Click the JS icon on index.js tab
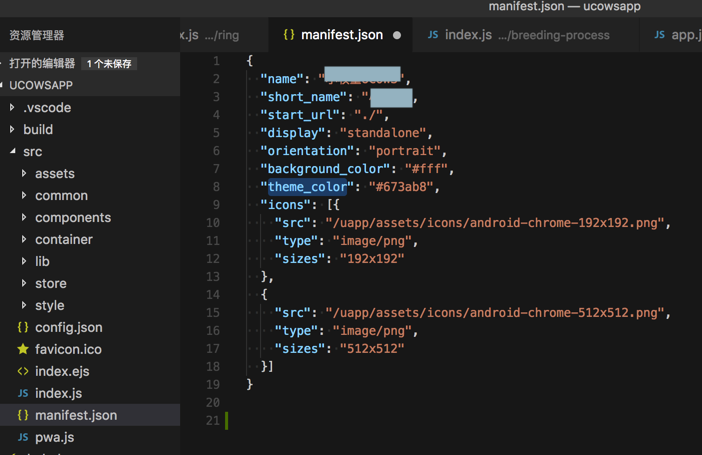The width and height of the screenshot is (702, 455). (433, 35)
